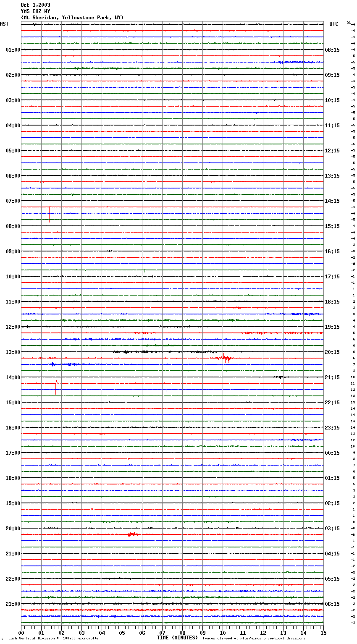
Task: Click the 12:15 UTC time label
Action: click(x=332, y=151)
